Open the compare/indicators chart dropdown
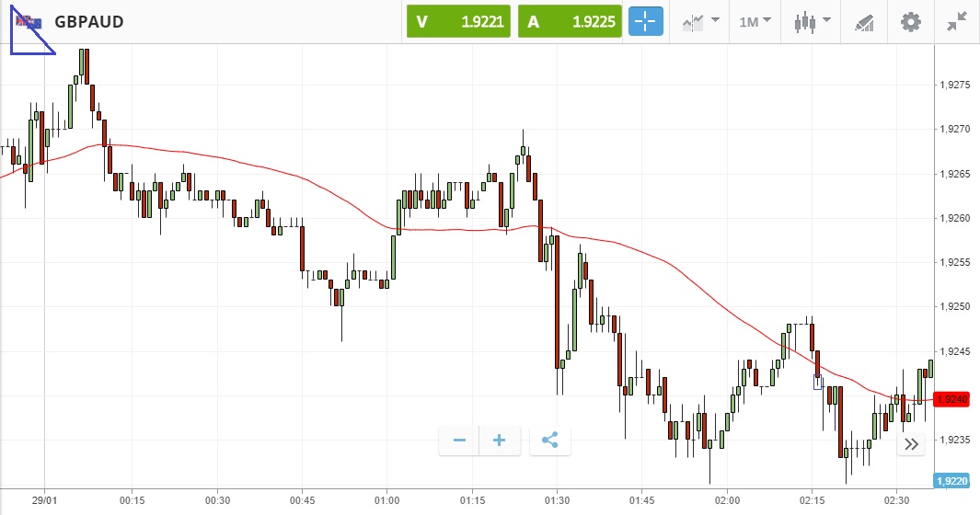Screen dimensions: 980x515 [x=700, y=21]
